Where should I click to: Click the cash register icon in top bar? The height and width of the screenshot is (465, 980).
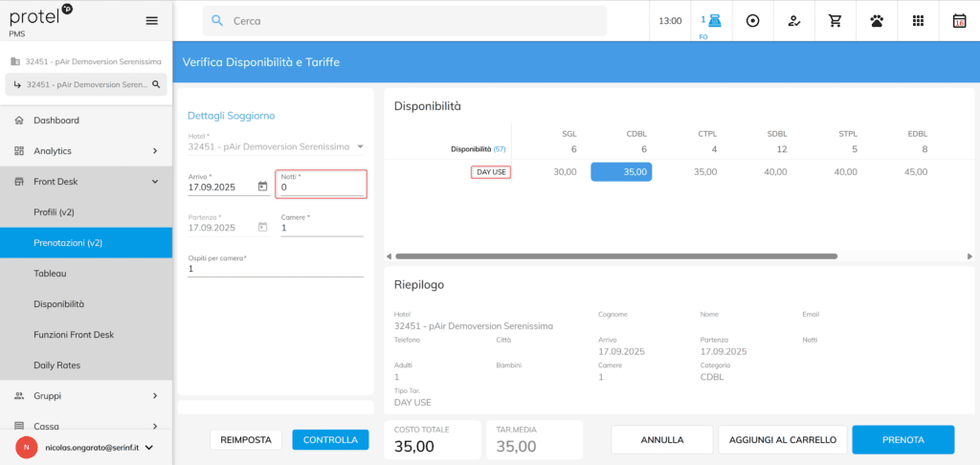711,20
